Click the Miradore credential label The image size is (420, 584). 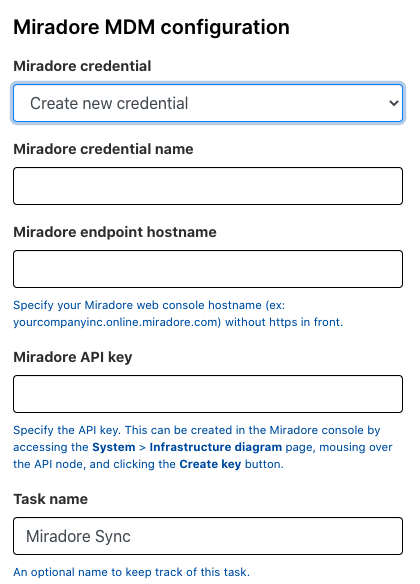(x=82, y=66)
